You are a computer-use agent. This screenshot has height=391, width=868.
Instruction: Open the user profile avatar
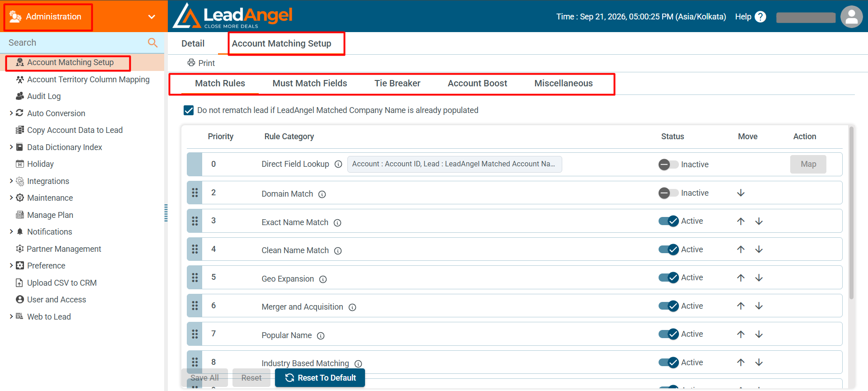851,17
